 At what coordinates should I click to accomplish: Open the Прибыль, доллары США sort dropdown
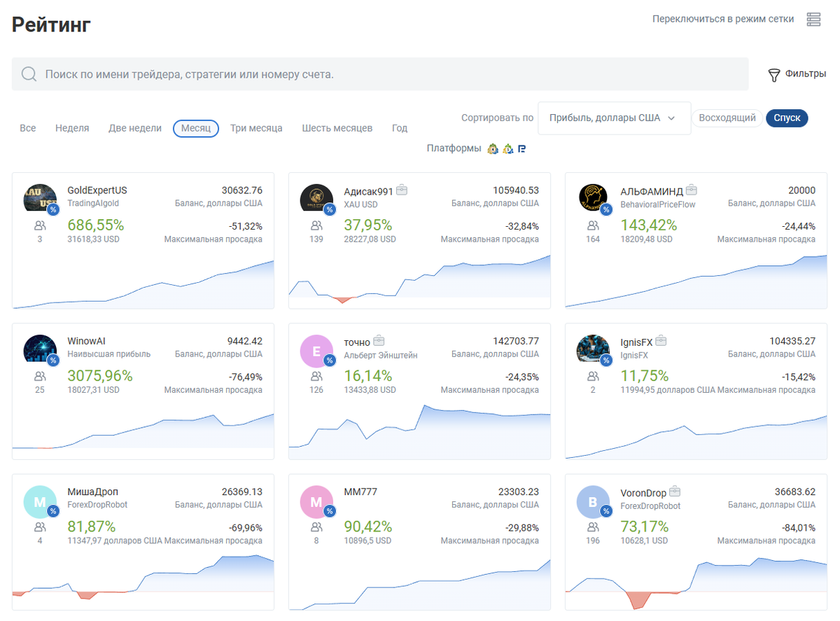click(613, 118)
